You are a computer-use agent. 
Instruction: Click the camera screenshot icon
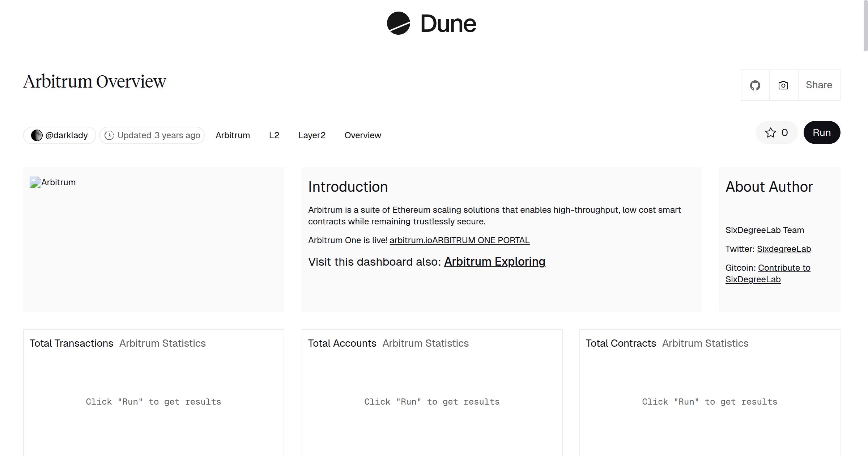[783, 85]
